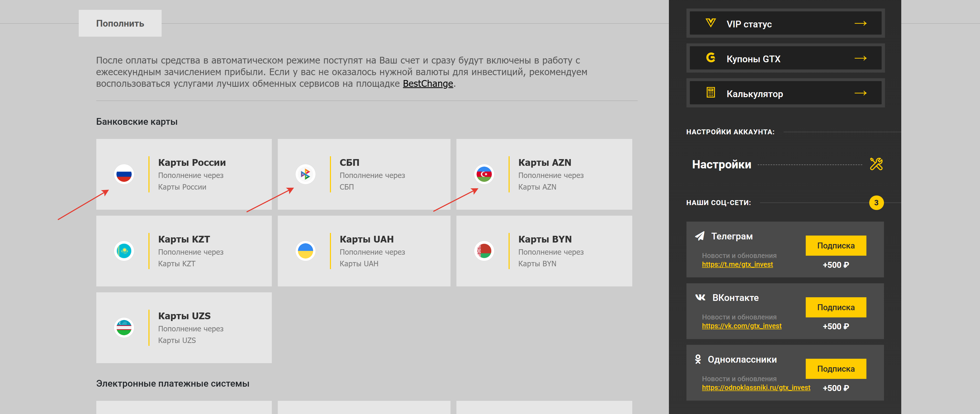980x414 pixels.
Task: Click НАШИ СОЦ-СЕТИ heading
Action: pos(718,203)
